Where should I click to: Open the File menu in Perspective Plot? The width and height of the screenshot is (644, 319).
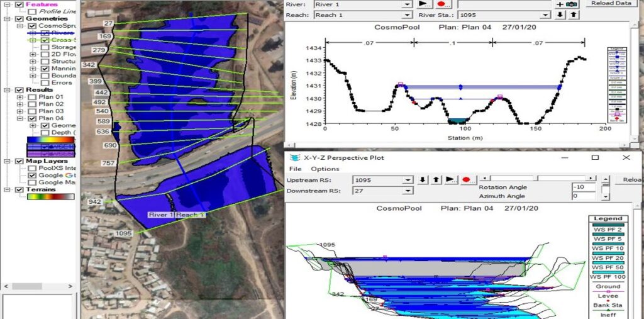[x=295, y=169]
